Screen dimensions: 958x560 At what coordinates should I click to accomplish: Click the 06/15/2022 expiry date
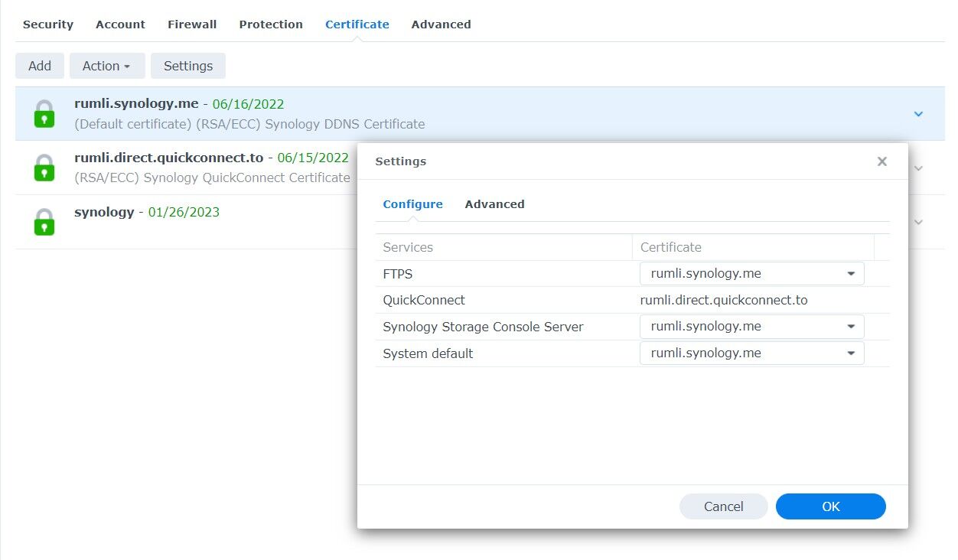click(313, 158)
